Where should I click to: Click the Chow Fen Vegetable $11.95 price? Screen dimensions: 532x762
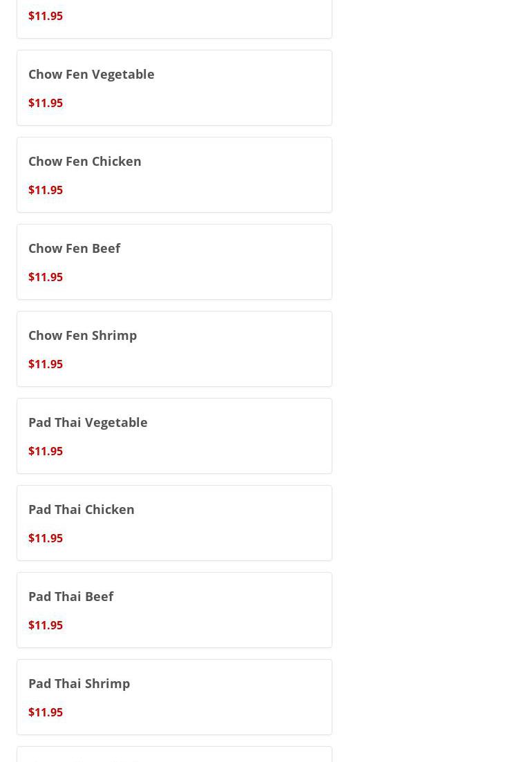coord(46,103)
